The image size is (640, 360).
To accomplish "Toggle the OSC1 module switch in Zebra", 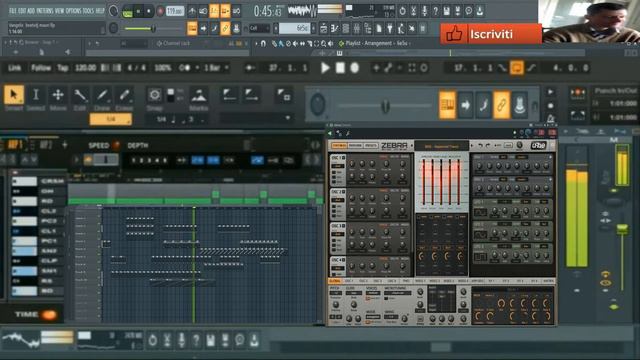I will (343, 158).
